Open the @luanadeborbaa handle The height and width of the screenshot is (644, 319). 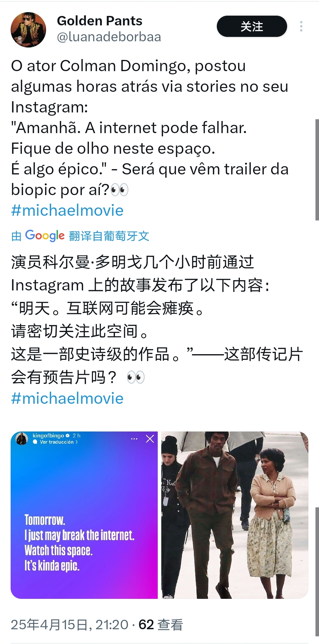(109, 37)
